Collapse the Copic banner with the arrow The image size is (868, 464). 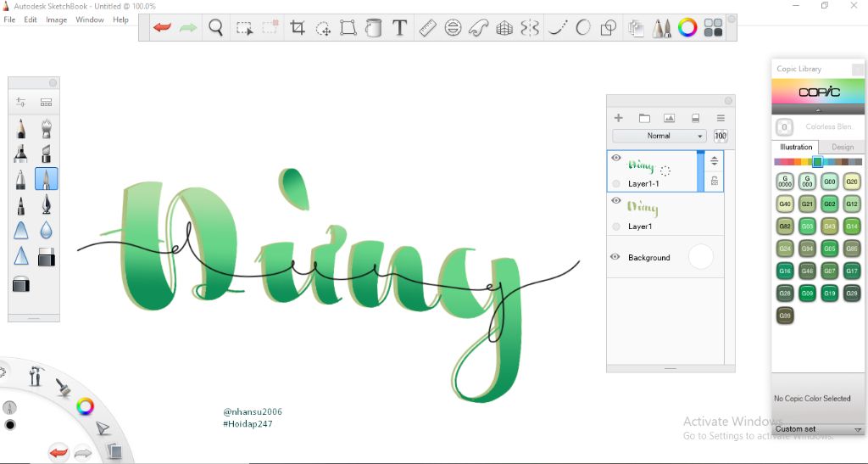[x=818, y=109]
